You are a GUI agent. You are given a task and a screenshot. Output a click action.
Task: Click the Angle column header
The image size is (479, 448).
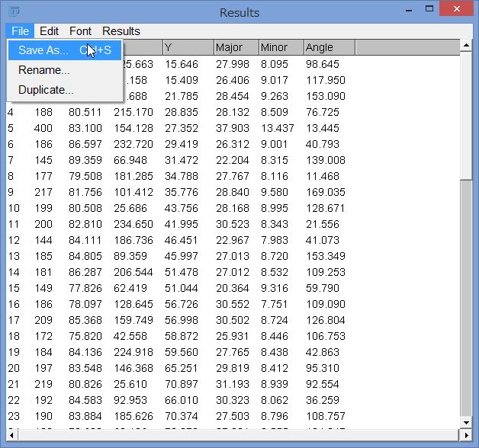pyautogui.click(x=330, y=47)
